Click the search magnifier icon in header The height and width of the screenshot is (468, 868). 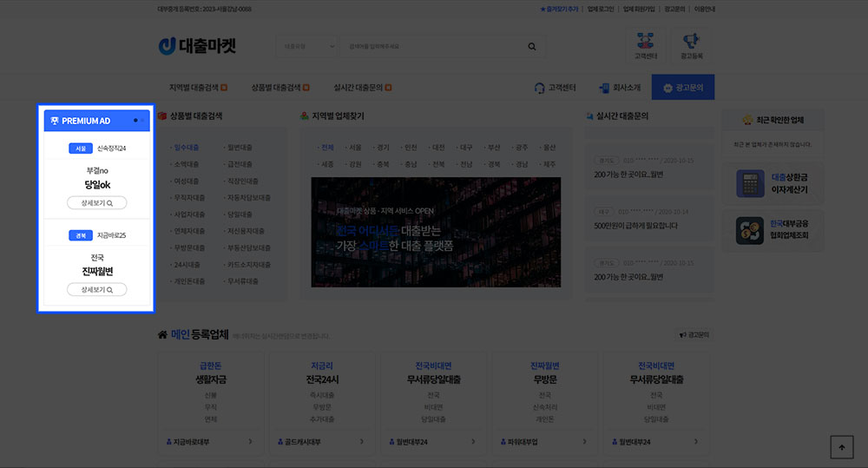[x=532, y=47]
